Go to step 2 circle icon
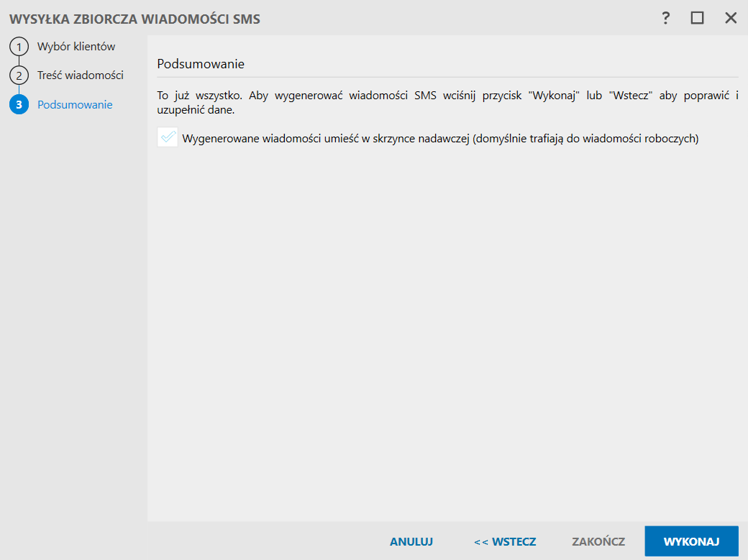The height and width of the screenshot is (560, 748). (x=19, y=75)
